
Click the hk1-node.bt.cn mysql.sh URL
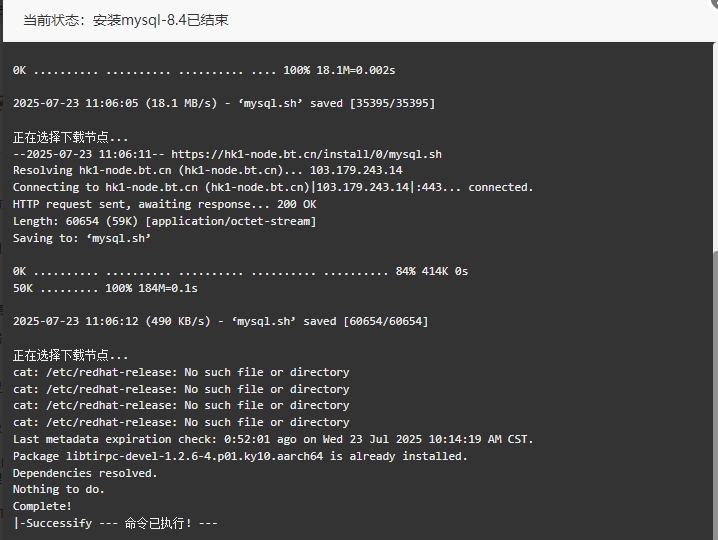[306, 154]
